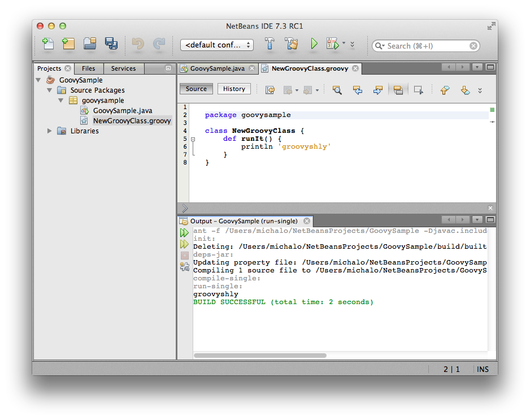
Task: Toggle Rectangular Selection mode icon
Action: (x=419, y=90)
